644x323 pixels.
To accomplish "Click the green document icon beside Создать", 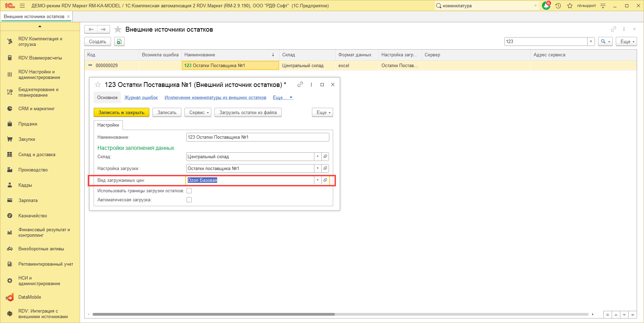I will tap(119, 42).
